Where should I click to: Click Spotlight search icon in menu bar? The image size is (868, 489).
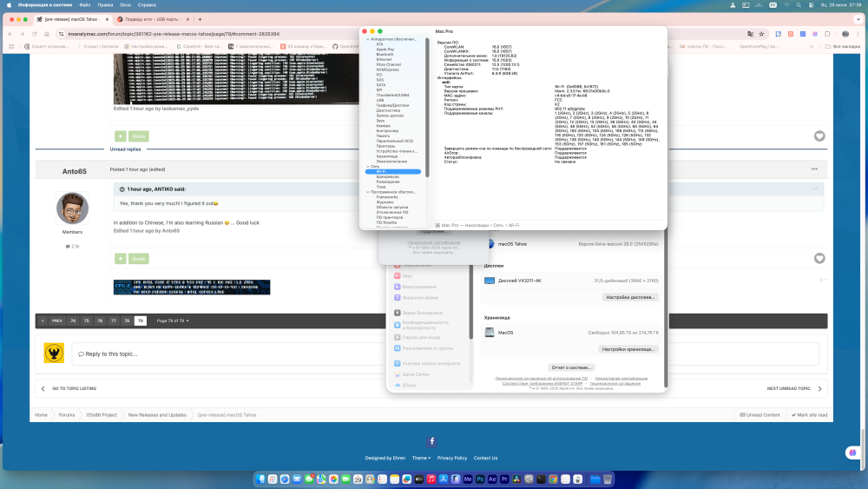click(x=799, y=5)
